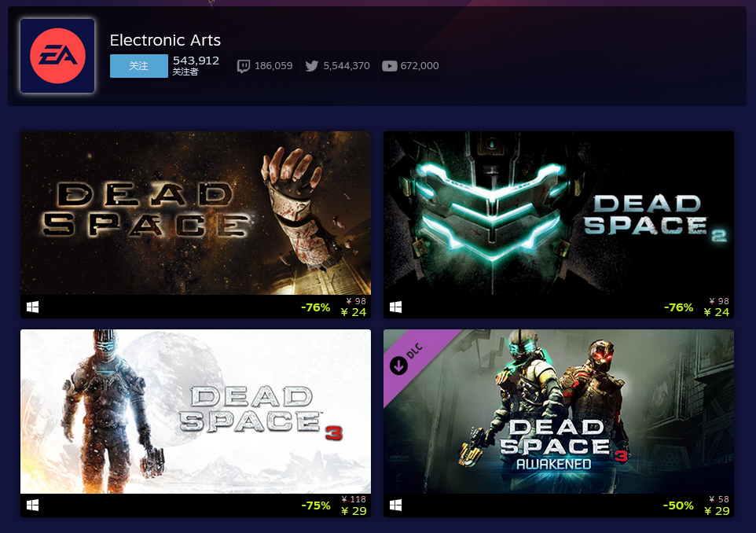756x533 pixels.
Task: Open the Dead Space 3 game capsule image
Action: point(196,411)
